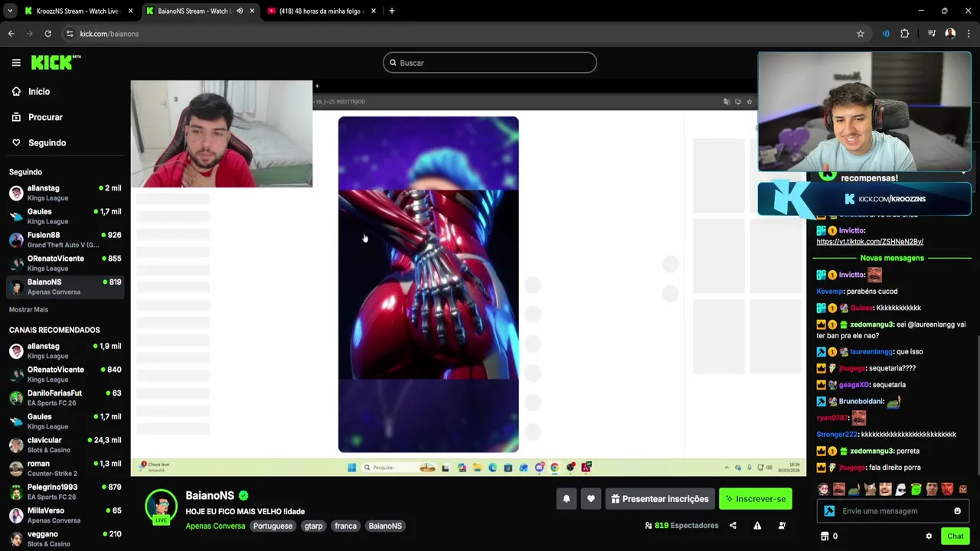Open the chat identity icon in the message box

click(829, 511)
